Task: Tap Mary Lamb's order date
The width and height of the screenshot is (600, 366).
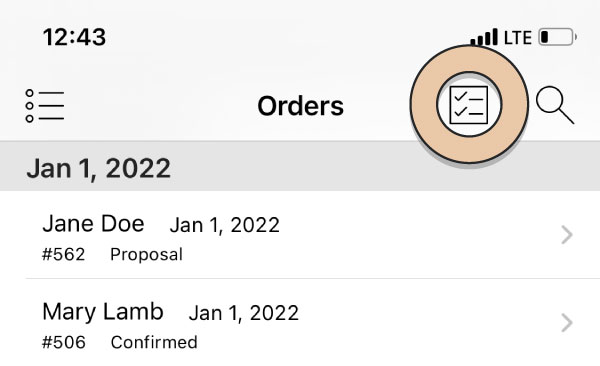Action: coord(244,313)
